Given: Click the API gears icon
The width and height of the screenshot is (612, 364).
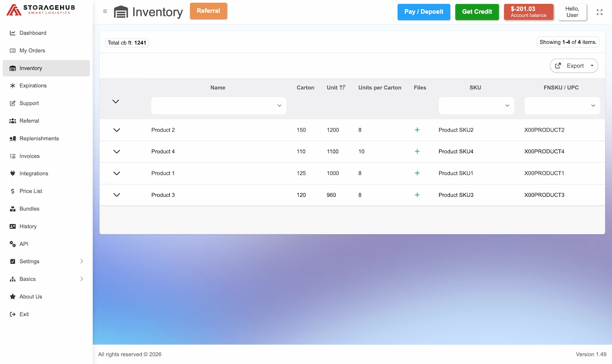Looking at the screenshot, I should point(13,244).
